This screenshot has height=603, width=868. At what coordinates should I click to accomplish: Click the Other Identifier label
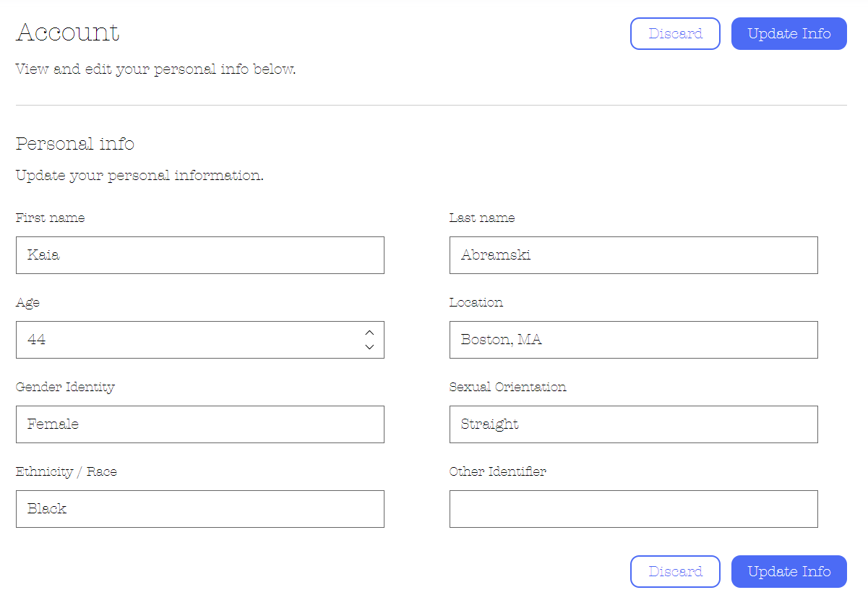point(497,471)
